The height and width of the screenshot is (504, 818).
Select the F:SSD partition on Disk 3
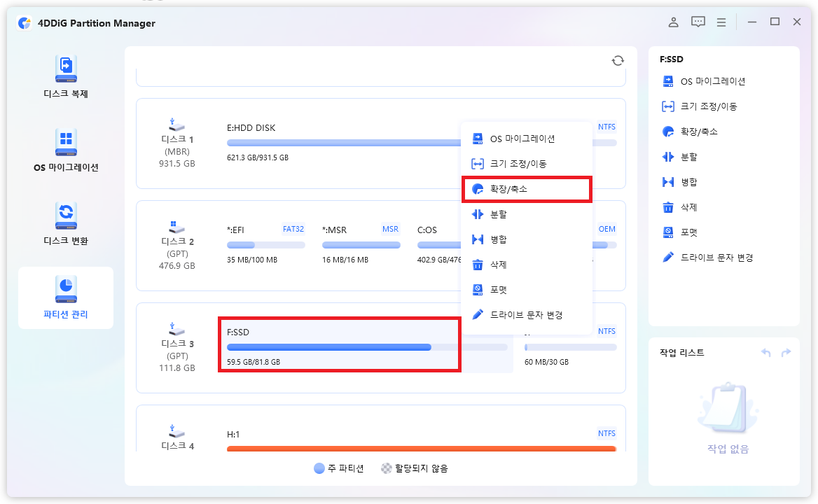point(340,345)
